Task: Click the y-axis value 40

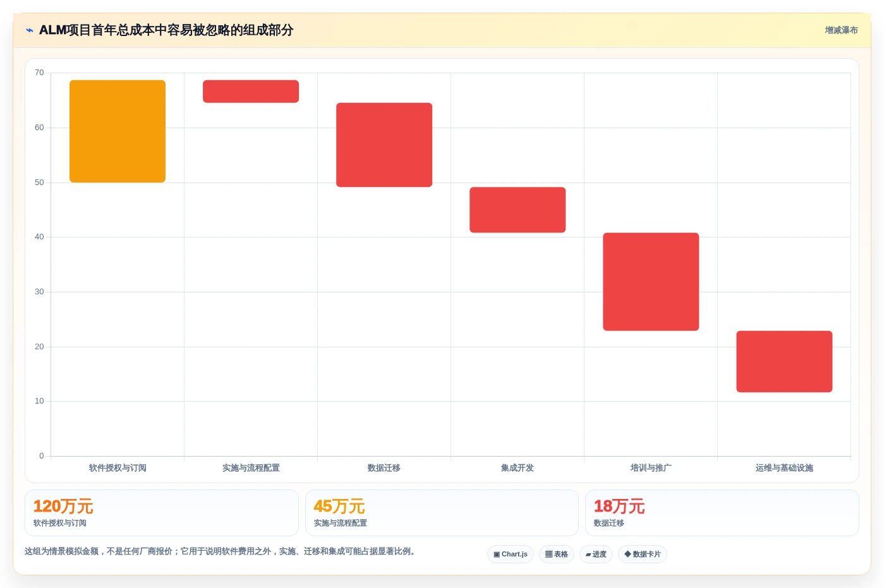Action: (x=39, y=237)
